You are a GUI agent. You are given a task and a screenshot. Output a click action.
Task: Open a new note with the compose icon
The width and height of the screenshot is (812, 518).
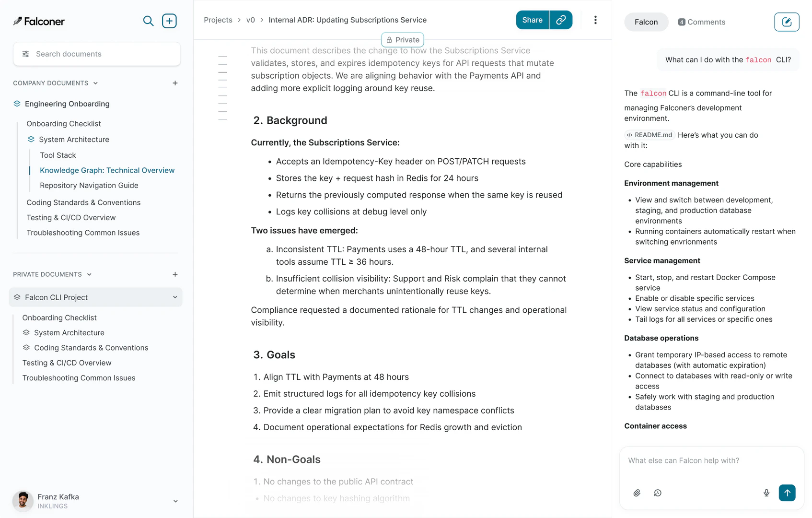pyautogui.click(x=786, y=22)
